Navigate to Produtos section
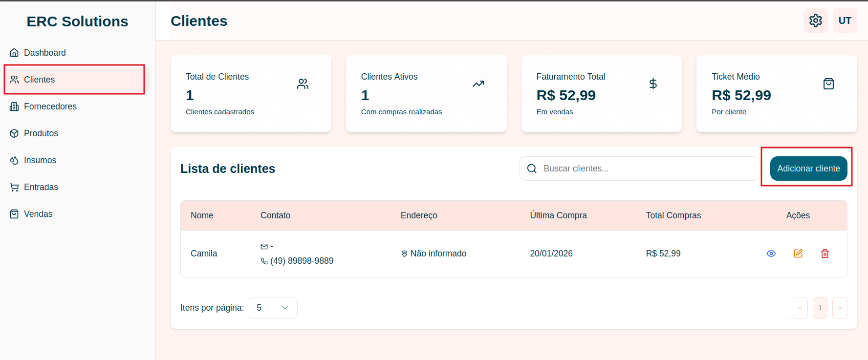This screenshot has height=360, width=868. click(41, 133)
